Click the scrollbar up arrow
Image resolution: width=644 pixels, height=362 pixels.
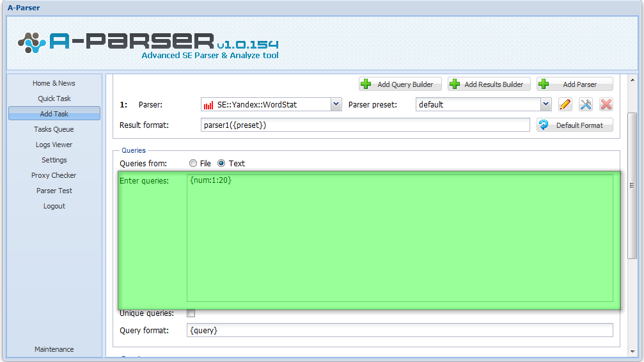pos(632,80)
